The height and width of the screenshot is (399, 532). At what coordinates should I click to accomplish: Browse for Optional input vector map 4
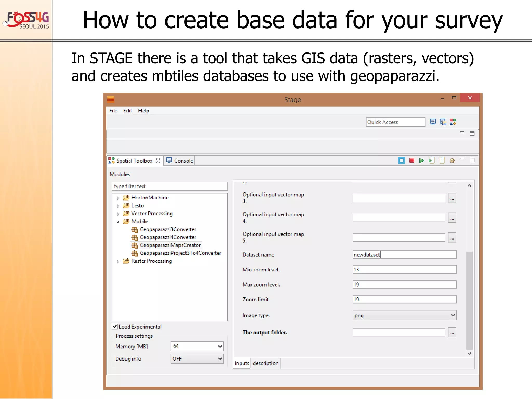click(452, 218)
